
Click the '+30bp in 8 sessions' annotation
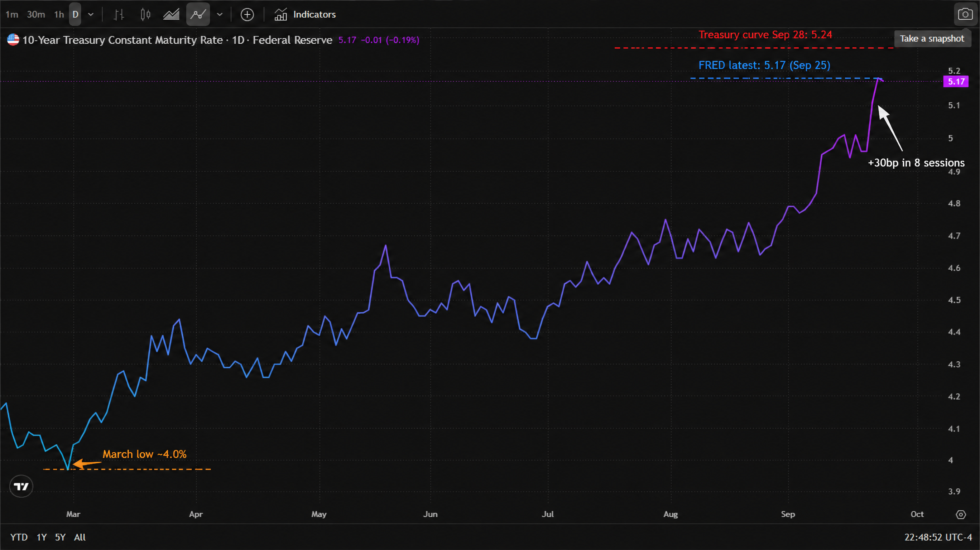pos(916,163)
